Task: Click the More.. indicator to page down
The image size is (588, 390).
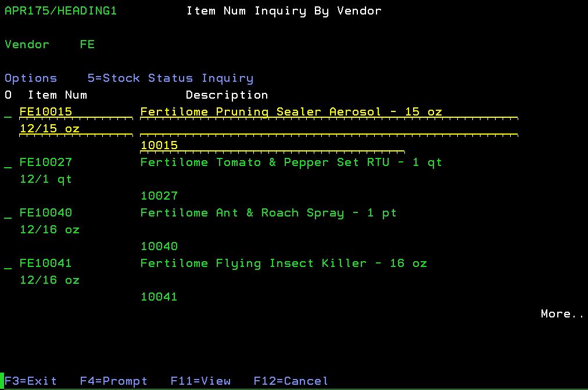Action: [562, 314]
